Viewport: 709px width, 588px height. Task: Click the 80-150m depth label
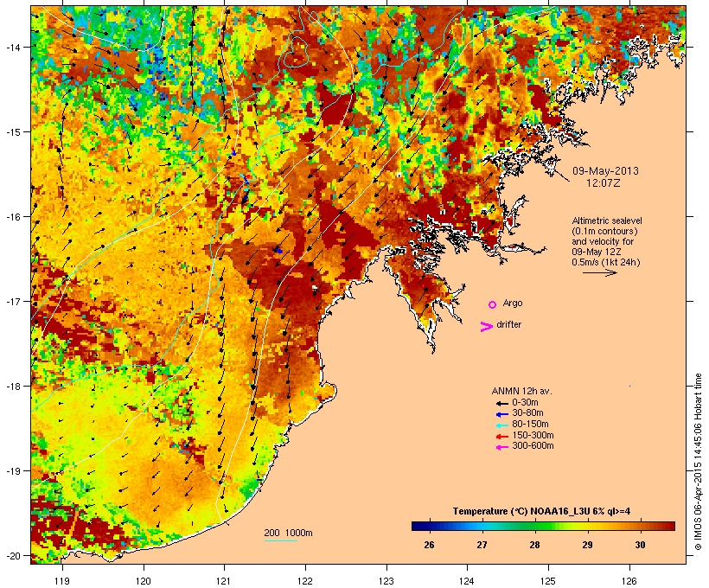tap(530, 425)
